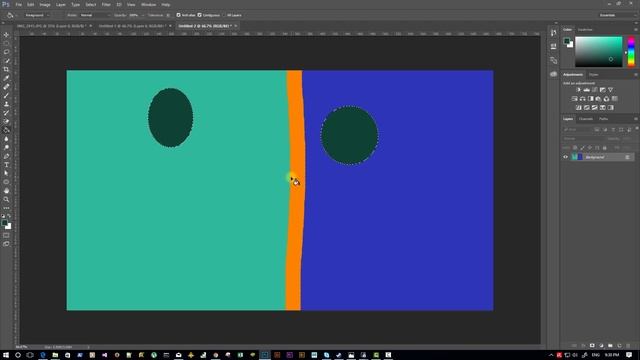The width and height of the screenshot is (640, 360).
Task: Open the Windows Start button
Action: pos(6,355)
